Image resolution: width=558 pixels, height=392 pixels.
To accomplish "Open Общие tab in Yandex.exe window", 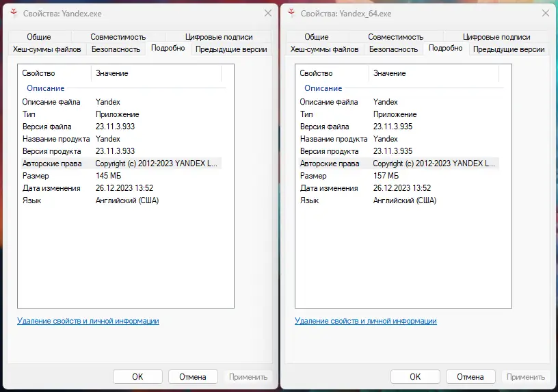I will (x=40, y=37).
